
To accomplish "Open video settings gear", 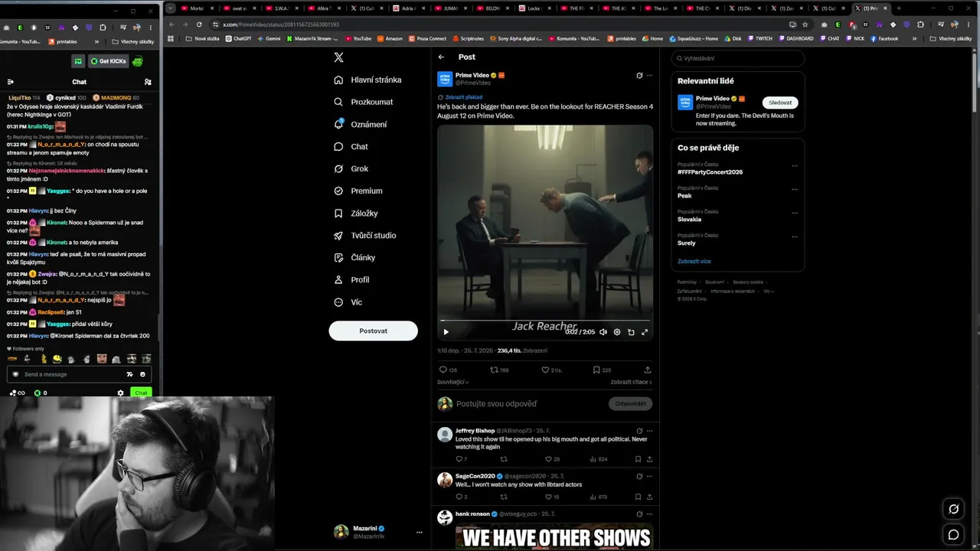I will pyautogui.click(x=616, y=331).
